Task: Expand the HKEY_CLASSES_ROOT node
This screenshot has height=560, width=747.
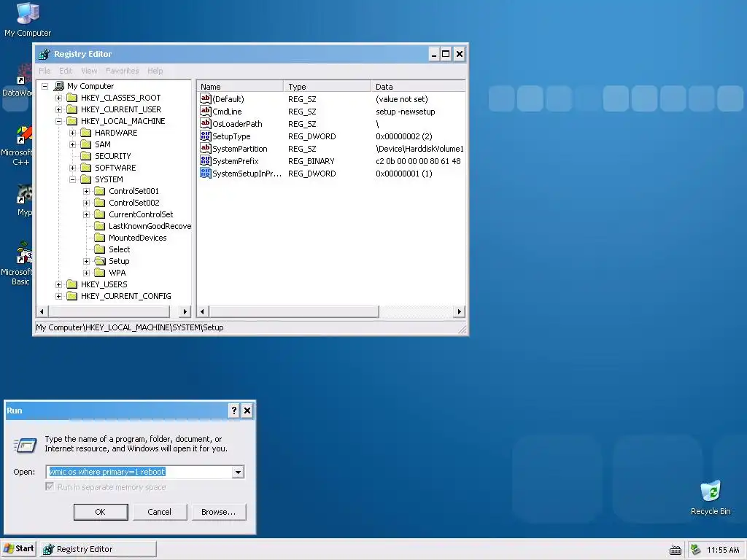Action: (x=58, y=98)
